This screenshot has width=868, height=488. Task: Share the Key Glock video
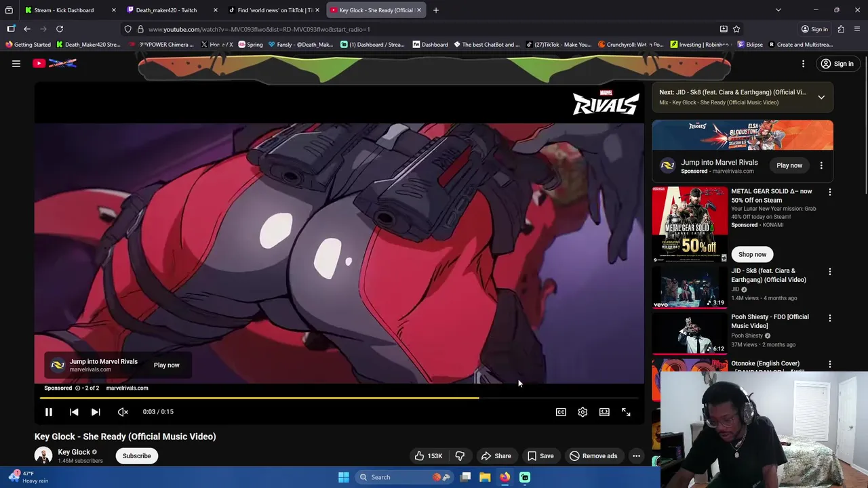tap(496, 455)
